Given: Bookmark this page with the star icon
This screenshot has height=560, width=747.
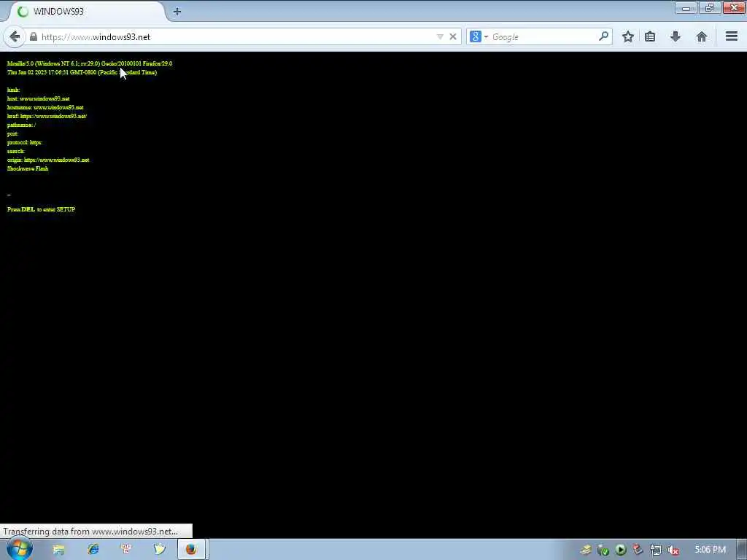Looking at the screenshot, I should click(628, 36).
